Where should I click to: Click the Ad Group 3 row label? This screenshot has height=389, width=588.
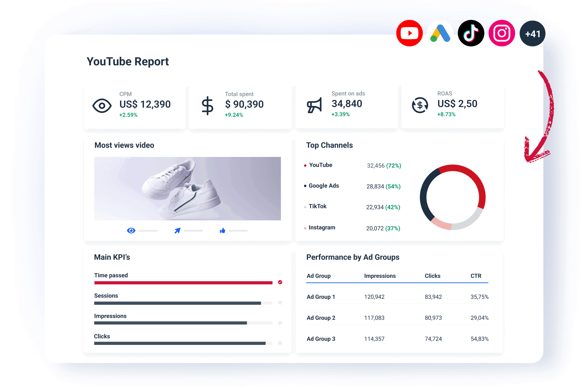point(321,339)
